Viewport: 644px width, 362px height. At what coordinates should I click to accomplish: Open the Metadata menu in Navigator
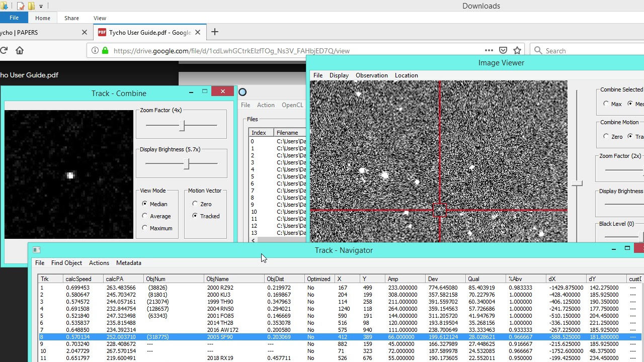pyautogui.click(x=129, y=263)
